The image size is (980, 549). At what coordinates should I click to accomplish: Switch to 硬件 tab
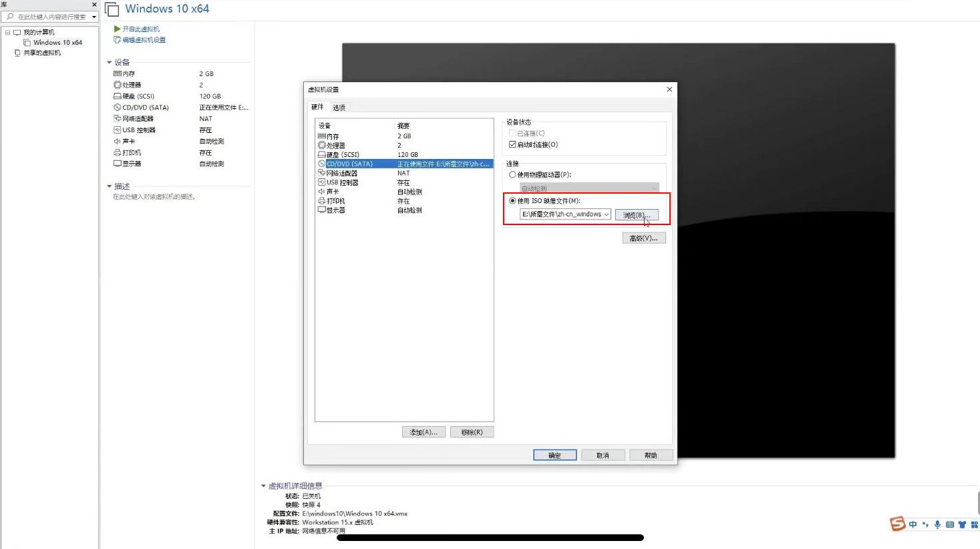(x=317, y=107)
